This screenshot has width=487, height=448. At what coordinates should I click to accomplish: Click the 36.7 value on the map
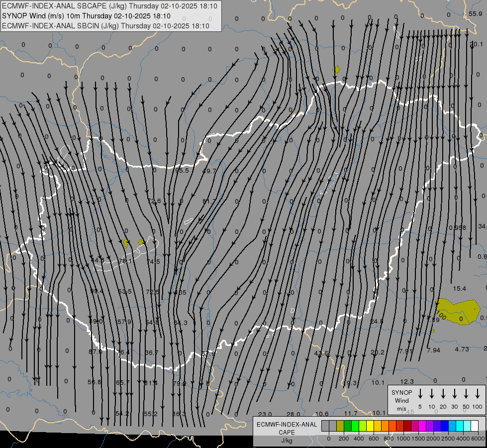pos(152,352)
